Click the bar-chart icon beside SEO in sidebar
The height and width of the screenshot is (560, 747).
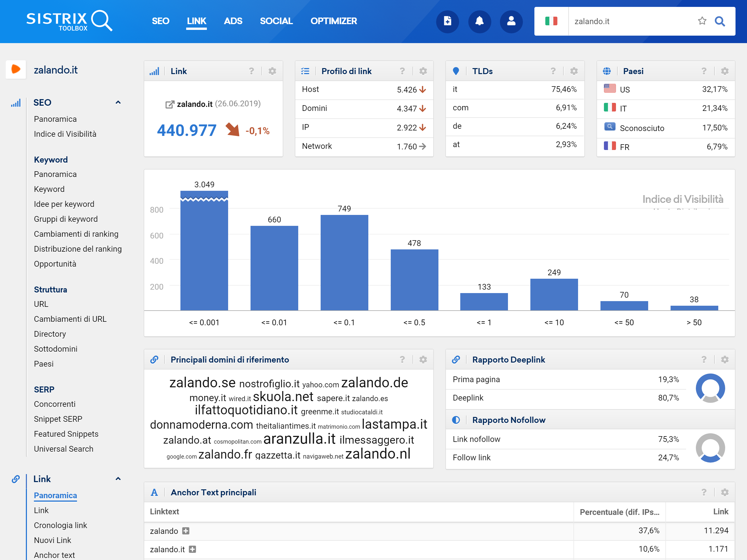pyautogui.click(x=16, y=103)
